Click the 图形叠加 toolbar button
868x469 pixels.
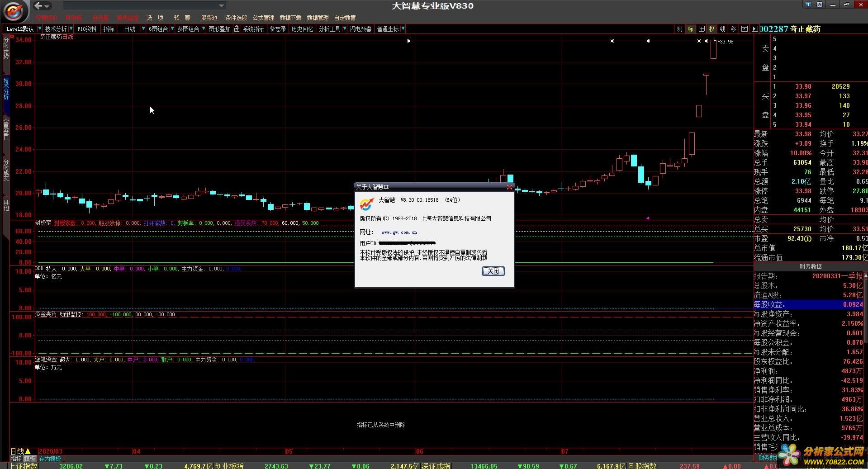coord(219,29)
